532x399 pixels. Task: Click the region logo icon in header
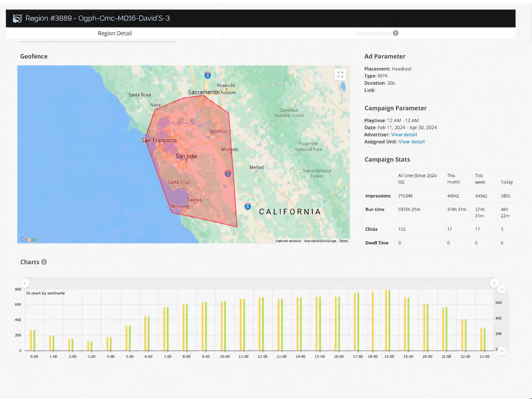click(17, 18)
